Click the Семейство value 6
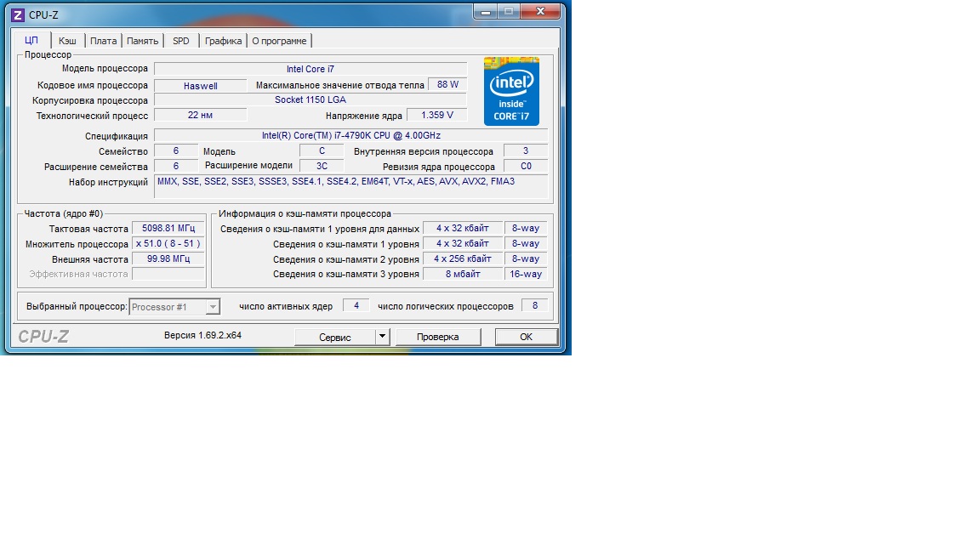Viewport: 980px width, 551px height. click(x=175, y=151)
